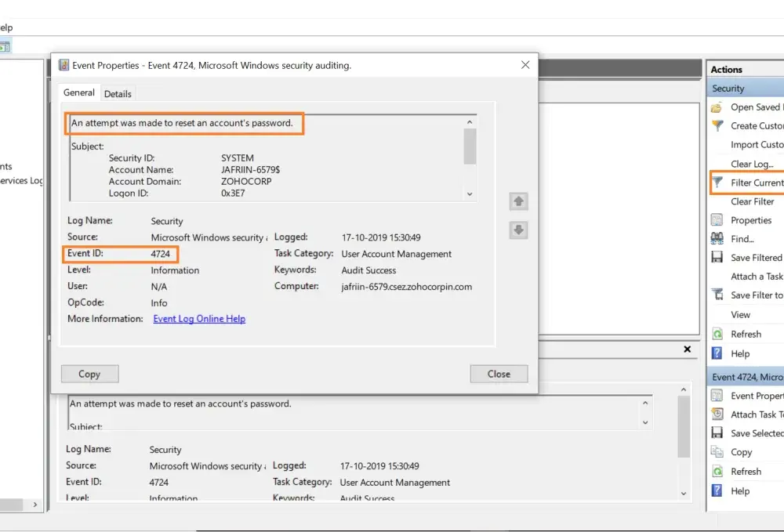Open Saved Log folder icon
Viewport: 784px width, 532px height.
tap(717, 107)
